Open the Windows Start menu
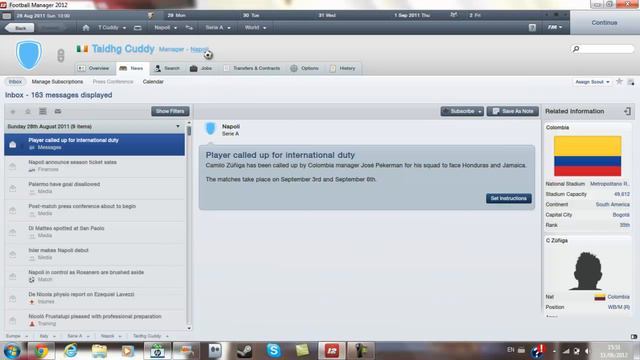 [12, 351]
